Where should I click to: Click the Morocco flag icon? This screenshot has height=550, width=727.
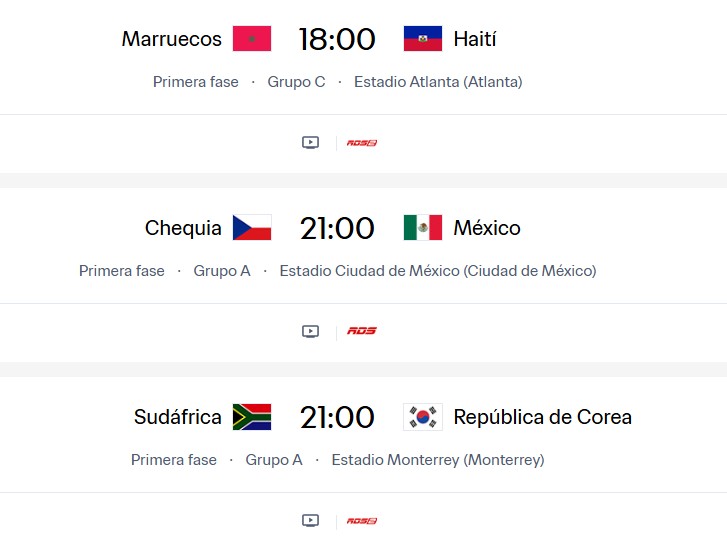[252, 39]
